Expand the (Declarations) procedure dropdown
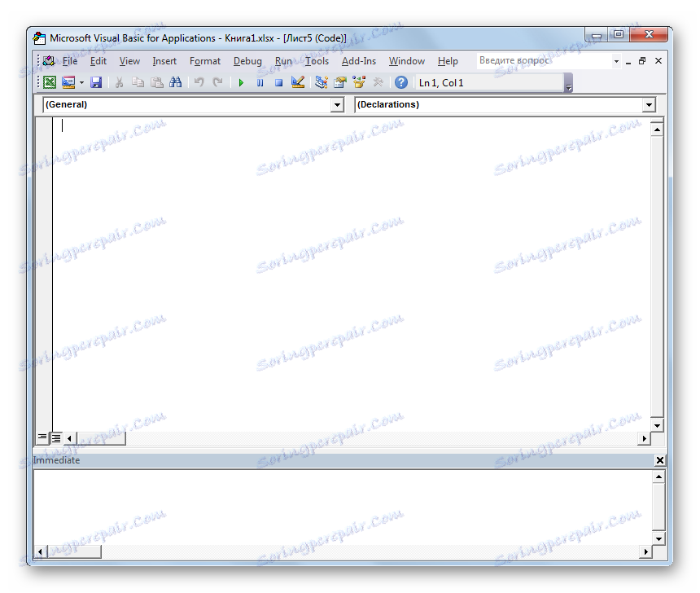Image resolution: width=700 pixels, height=593 pixels. point(649,105)
